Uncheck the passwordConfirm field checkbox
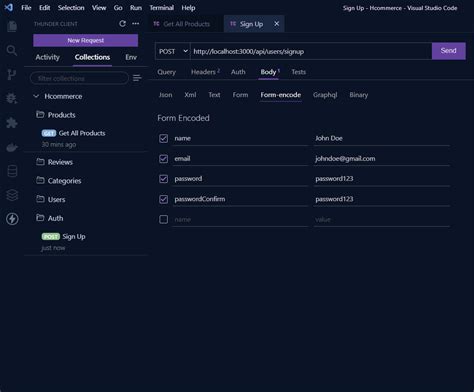The width and height of the screenshot is (474, 392). click(163, 199)
